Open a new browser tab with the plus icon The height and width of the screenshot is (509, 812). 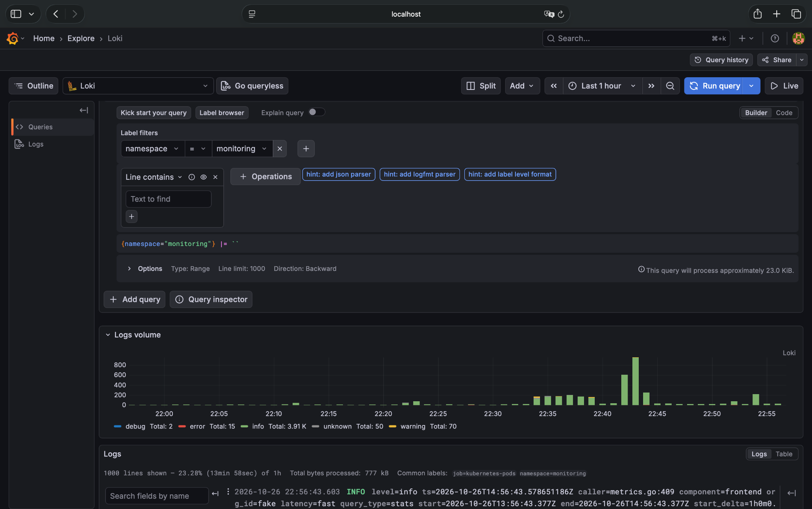[777, 14]
